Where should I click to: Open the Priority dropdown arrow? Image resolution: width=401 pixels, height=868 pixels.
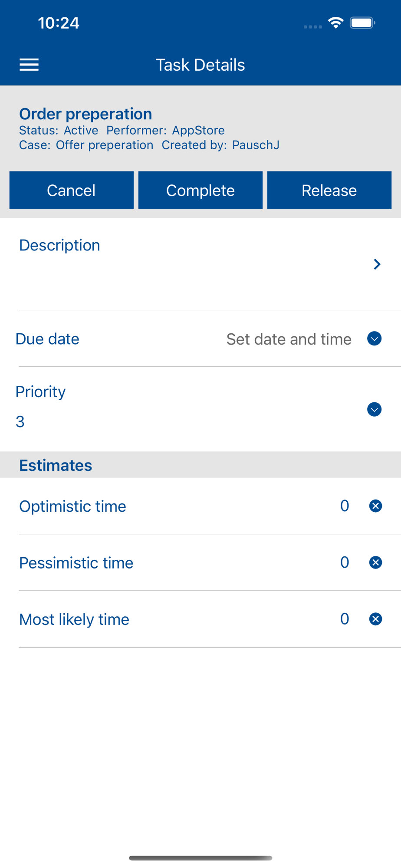pyautogui.click(x=374, y=409)
